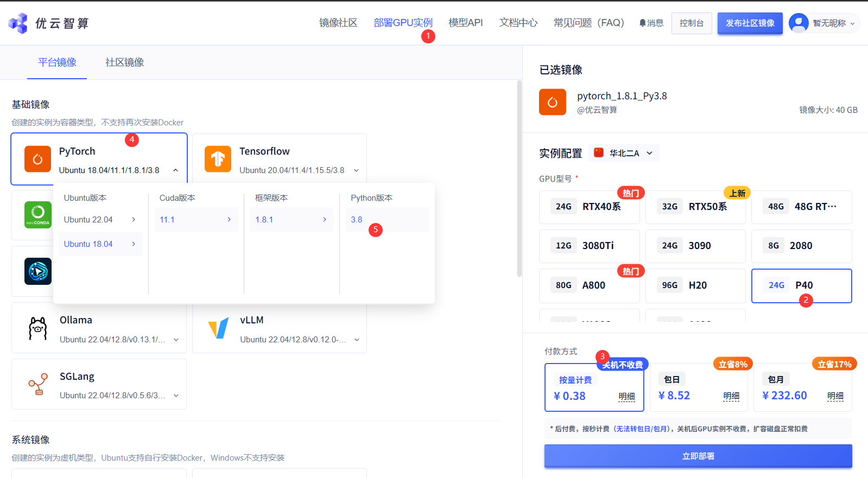The height and width of the screenshot is (478, 868).
Task: Click the dark blue play-style image icon
Action: (x=38, y=271)
